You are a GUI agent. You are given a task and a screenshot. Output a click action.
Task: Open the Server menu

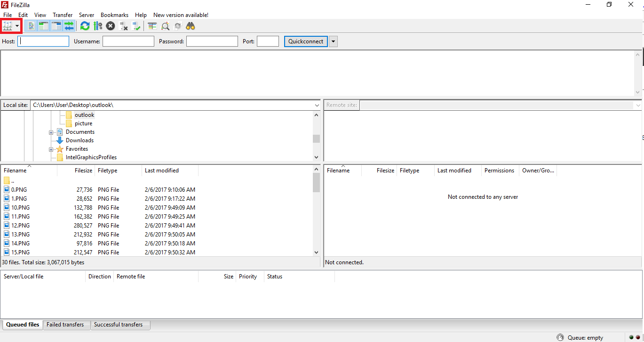[87, 15]
